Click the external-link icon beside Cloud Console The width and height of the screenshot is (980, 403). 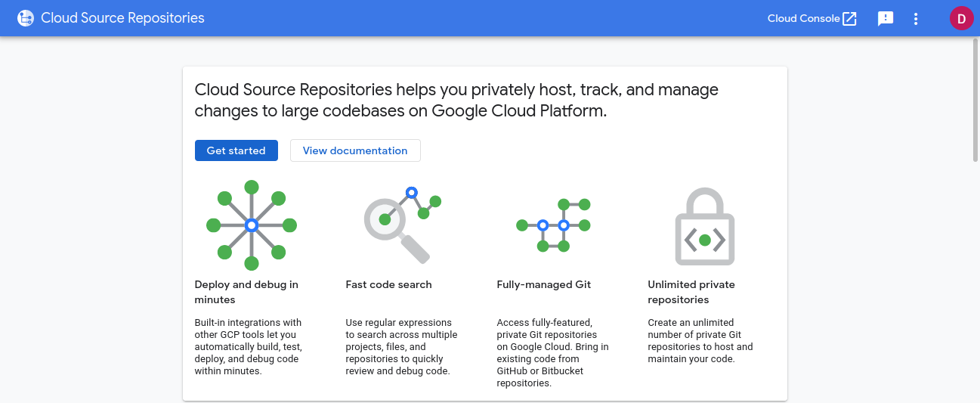click(850, 19)
